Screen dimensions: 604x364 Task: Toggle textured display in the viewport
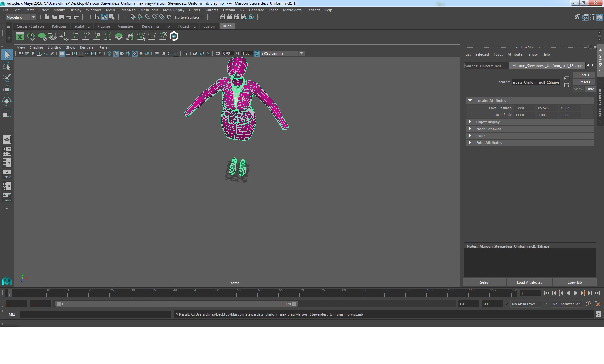[135, 53]
